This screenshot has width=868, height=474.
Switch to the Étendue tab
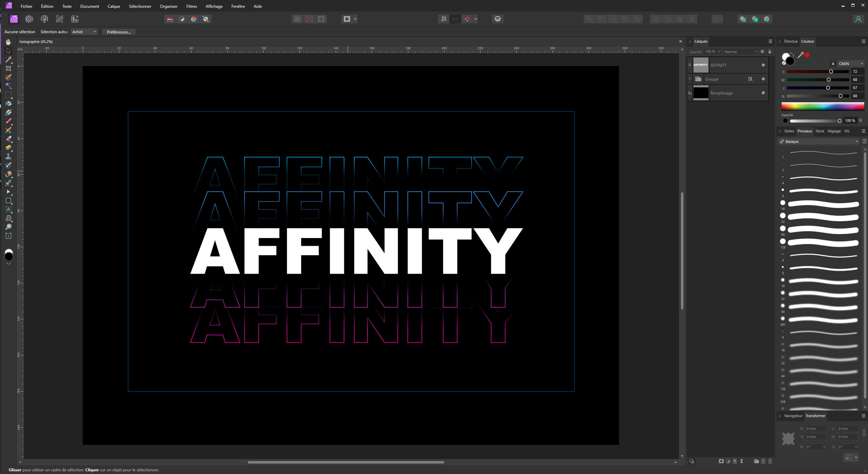[x=791, y=41]
